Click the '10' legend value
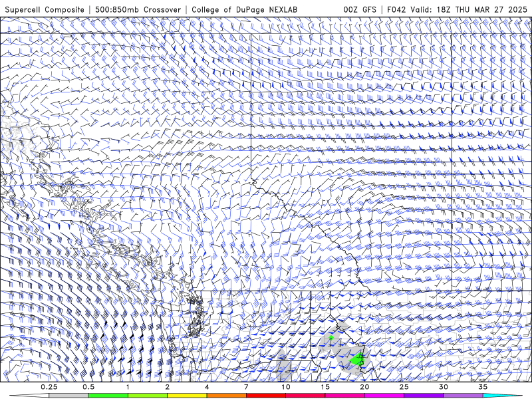This screenshot has height=399, width=532. pyautogui.click(x=286, y=387)
